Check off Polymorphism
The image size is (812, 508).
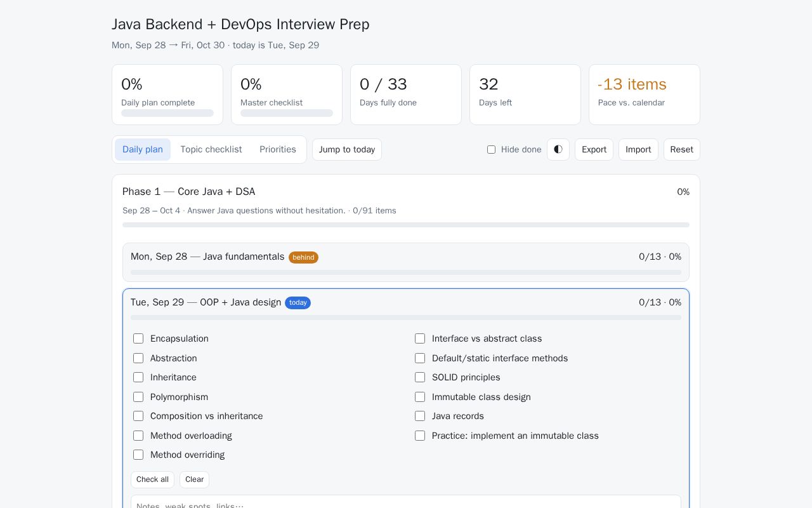tap(138, 397)
